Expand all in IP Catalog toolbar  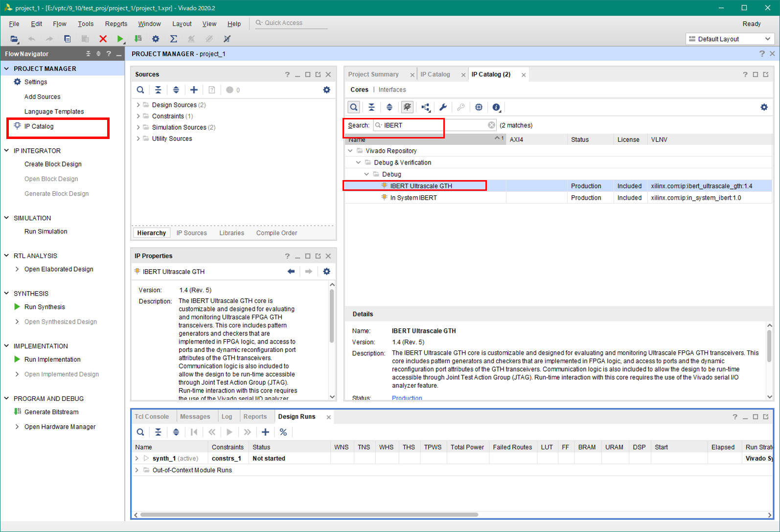[390, 107]
